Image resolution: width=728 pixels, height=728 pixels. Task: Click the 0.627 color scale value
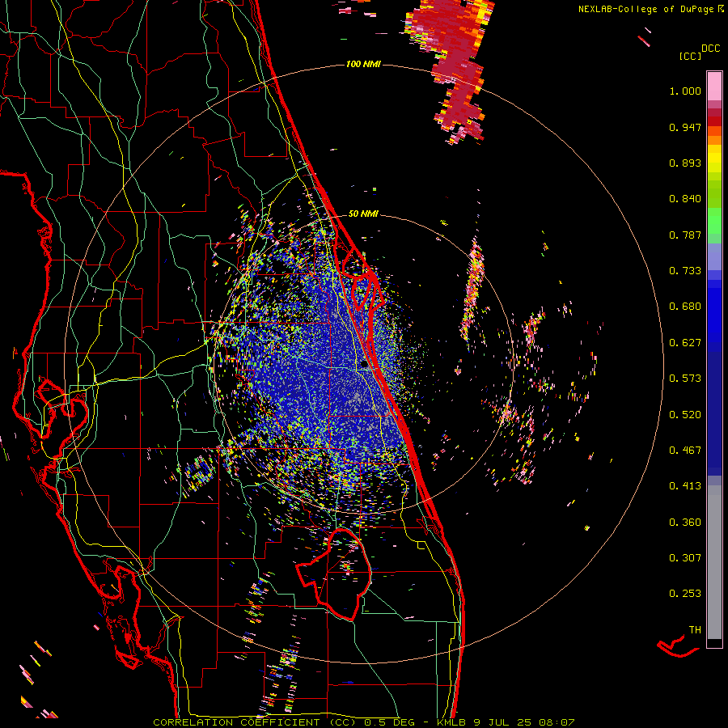tap(685, 343)
